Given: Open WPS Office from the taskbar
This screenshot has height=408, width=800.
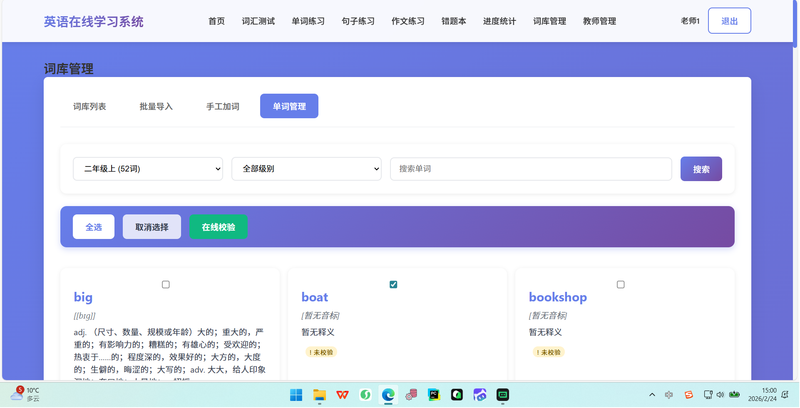Looking at the screenshot, I should pos(343,395).
